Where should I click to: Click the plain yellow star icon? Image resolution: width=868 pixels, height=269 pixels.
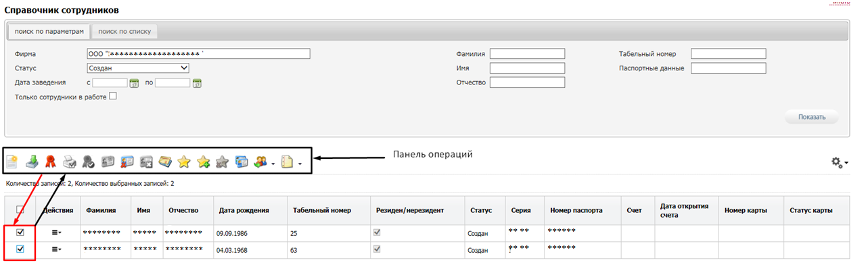coord(183,162)
